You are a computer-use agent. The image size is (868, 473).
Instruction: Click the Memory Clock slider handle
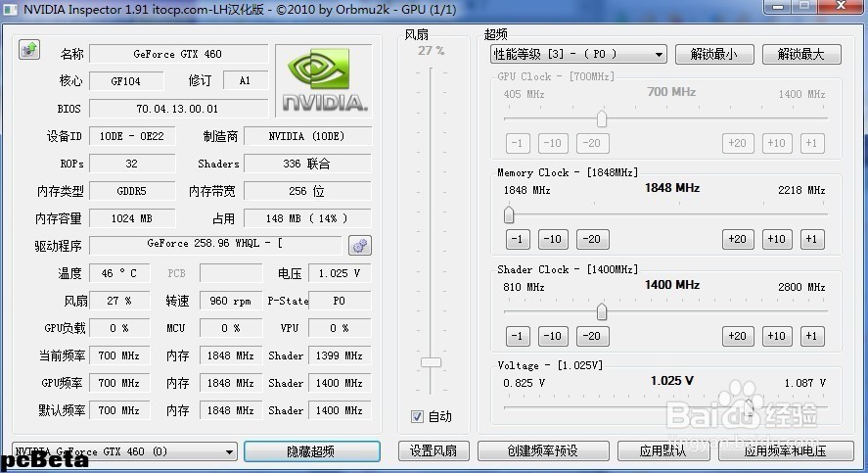(509, 214)
